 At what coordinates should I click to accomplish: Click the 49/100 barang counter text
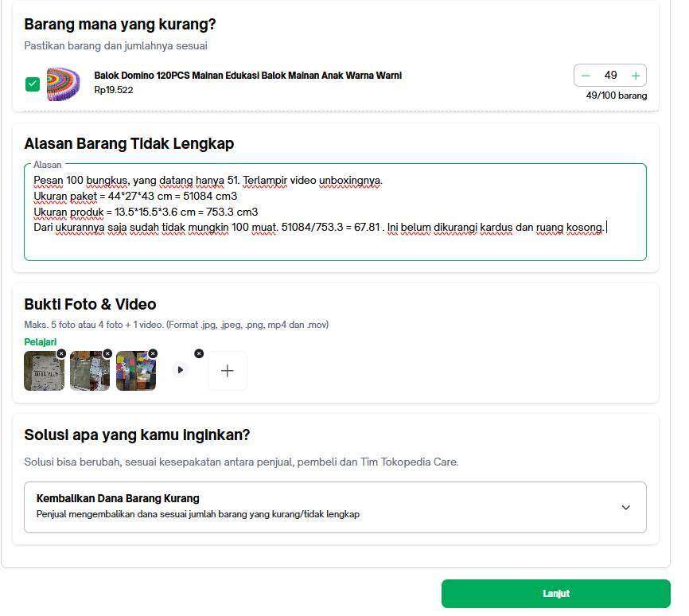point(616,96)
